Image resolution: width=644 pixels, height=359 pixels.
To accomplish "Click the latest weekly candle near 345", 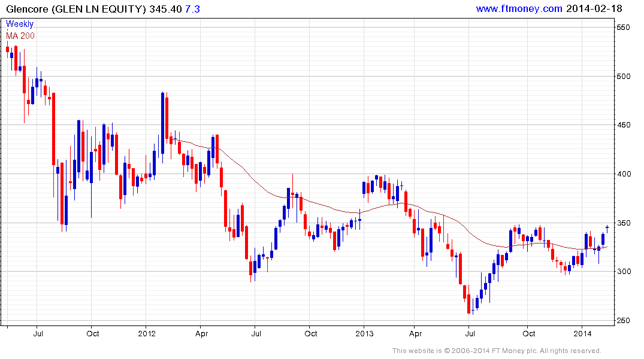I will point(607,229).
